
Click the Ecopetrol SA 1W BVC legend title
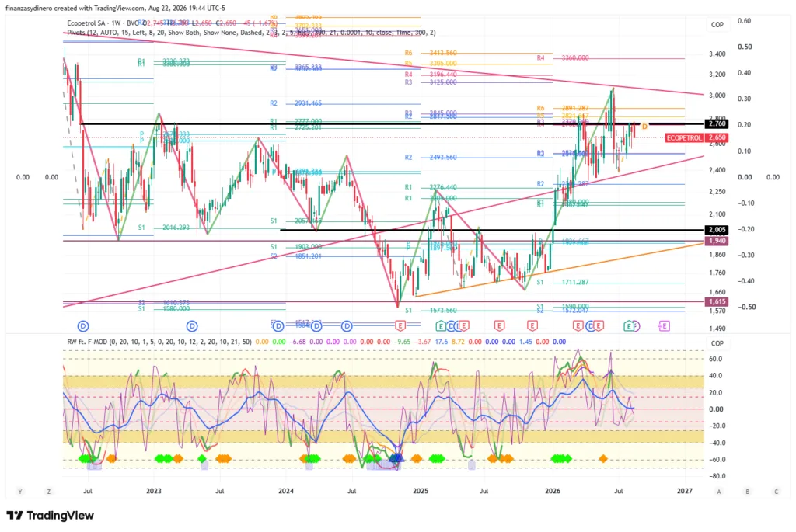coord(103,23)
